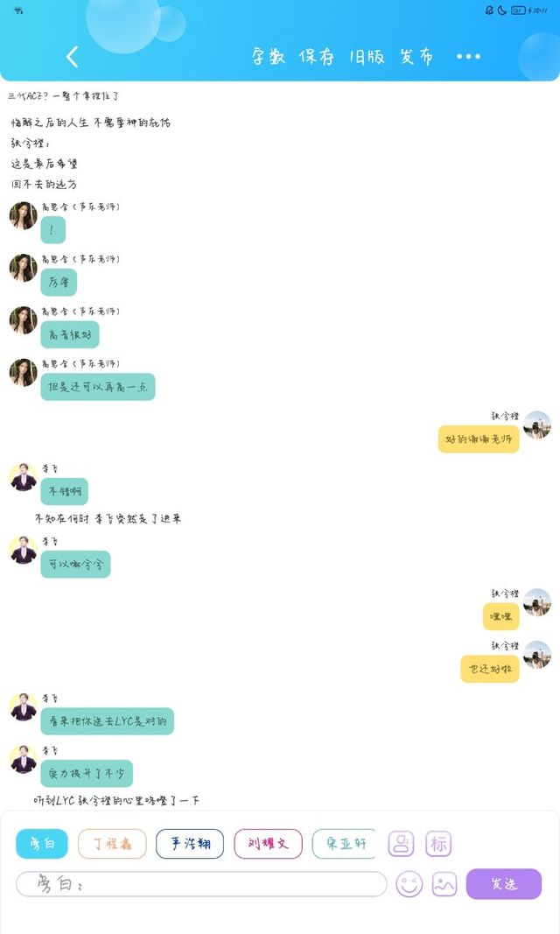Screen dimensions: 560x934
Task: Open the emoji smiley picker
Action: 409,884
